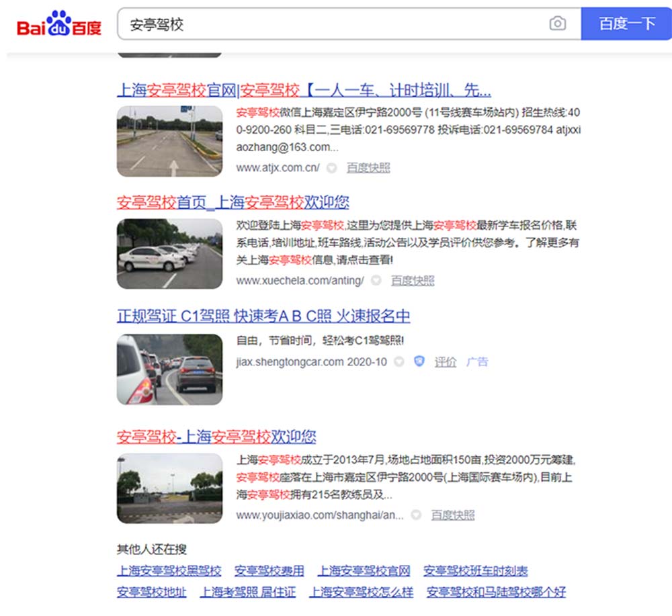Screen dimensions: 672x616
Task: Select related search 安亭驾校班车时刻表
Action: coord(475,571)
